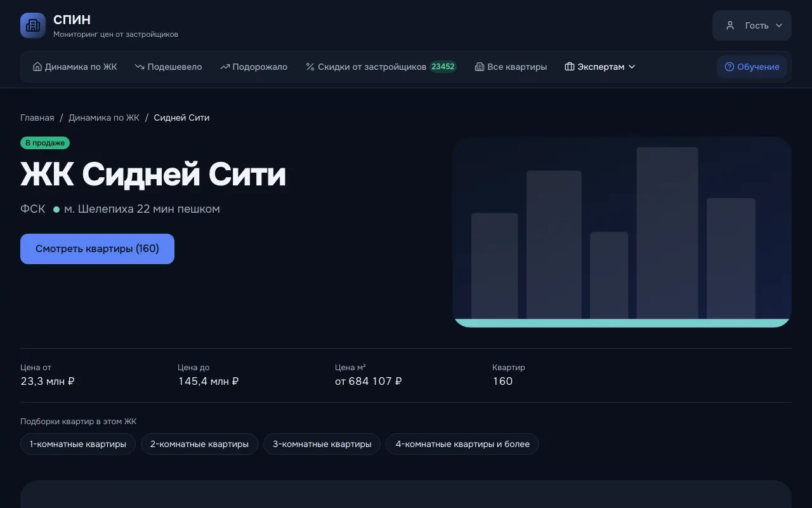Click the guest user profile icon
Screen dimensions: 812x508
point(730,25)
